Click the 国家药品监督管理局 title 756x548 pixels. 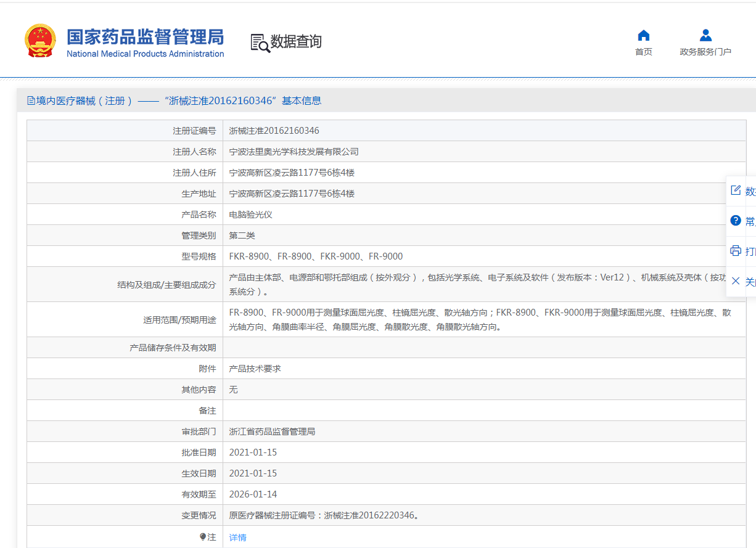click(146, 36)
